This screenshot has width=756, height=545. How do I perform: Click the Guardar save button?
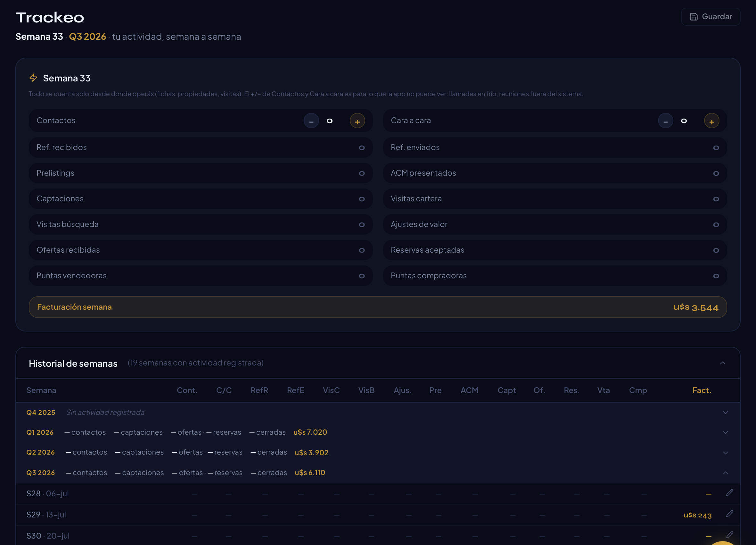point(710,17)
